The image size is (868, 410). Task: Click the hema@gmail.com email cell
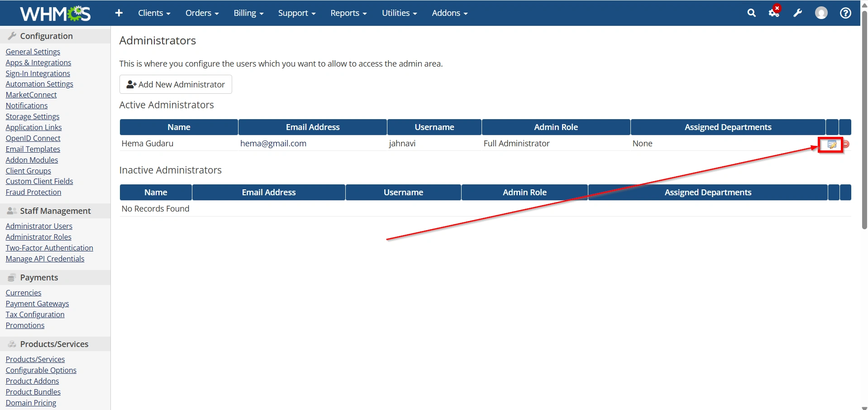coord(273,144)
